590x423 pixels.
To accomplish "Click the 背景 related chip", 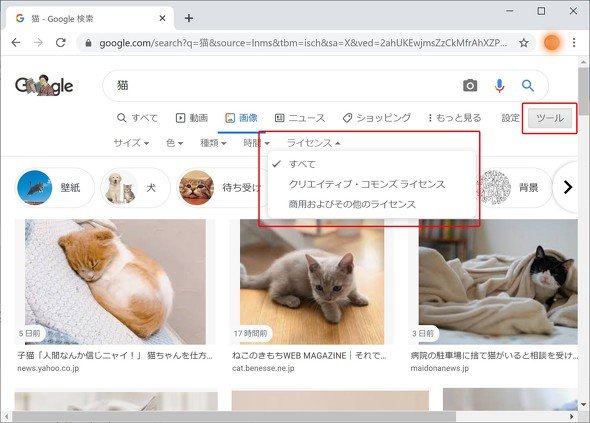I will click(514, 187).
